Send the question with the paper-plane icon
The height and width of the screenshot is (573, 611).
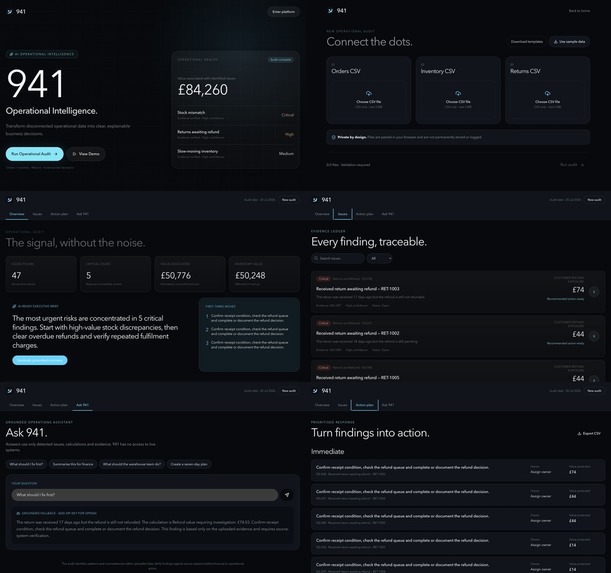click(287, 495)
